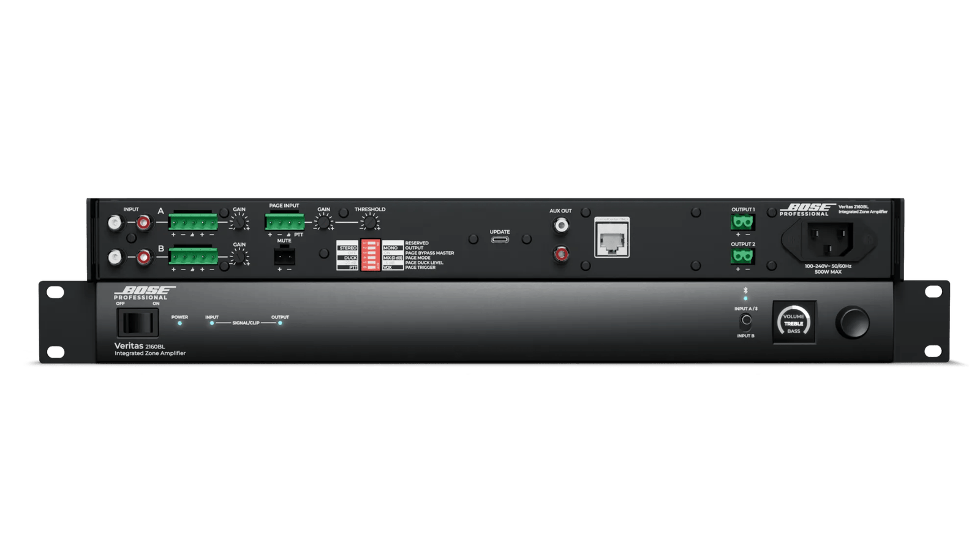Screen dimensions: 980x551
Task: Click the red AUX OUT RCA jack
Action: (561, 253)
